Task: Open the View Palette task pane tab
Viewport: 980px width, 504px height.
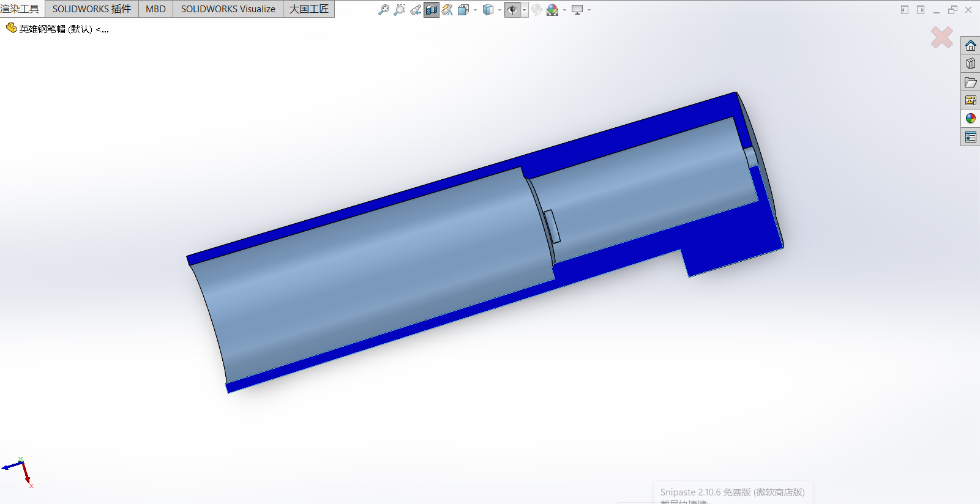Action: pos(970,100)
